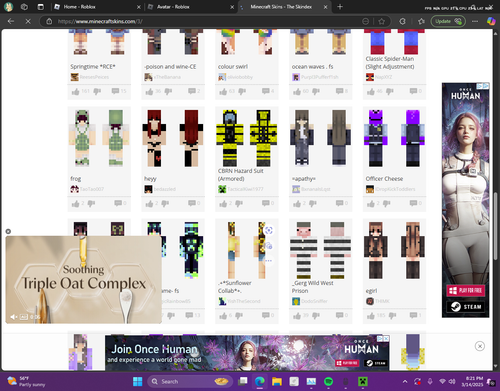Open weather widget showing Partly sunny
The height and width of the screenshot is (391, 500).
(x=26, y=381)
